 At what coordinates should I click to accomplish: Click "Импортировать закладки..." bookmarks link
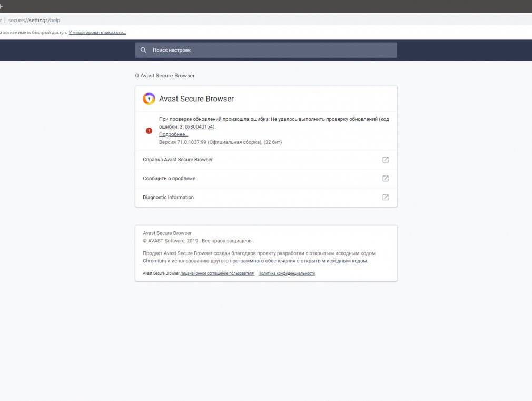tap(97, 32)
